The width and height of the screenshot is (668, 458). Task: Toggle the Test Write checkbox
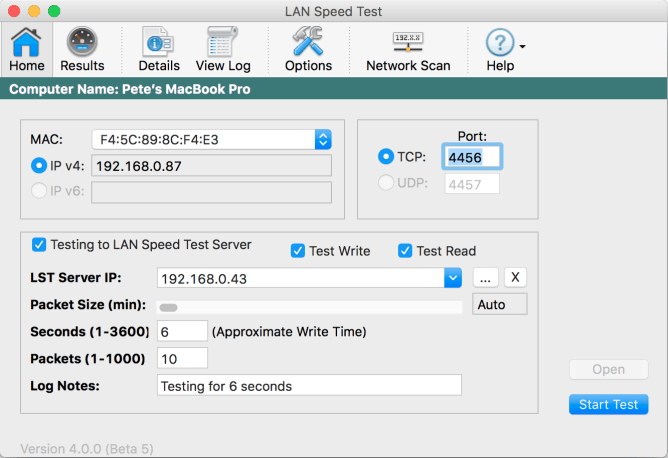pyautogui.click(x=298, y=251)
